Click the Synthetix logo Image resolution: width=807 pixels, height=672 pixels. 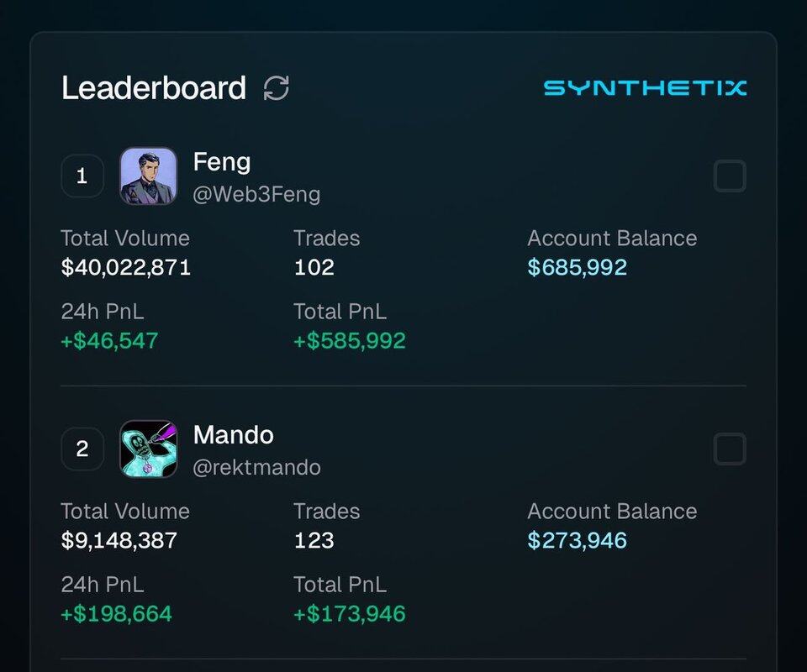[645, 87]
